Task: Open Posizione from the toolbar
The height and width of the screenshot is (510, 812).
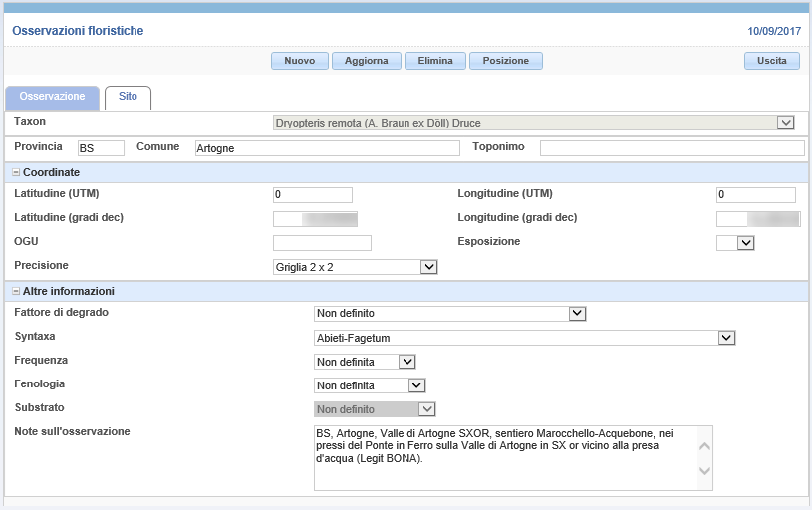Action: [x=506, y=61]
